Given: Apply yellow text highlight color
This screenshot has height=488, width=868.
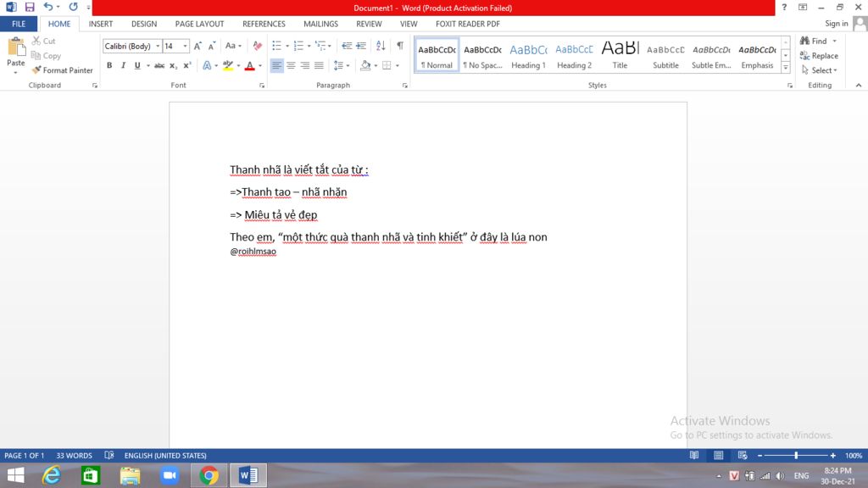Looking at the screenshot, I should click(x=228, y=65).
